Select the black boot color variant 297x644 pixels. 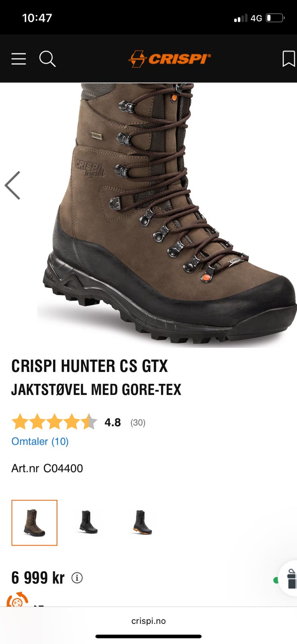[x=88, y=522]
